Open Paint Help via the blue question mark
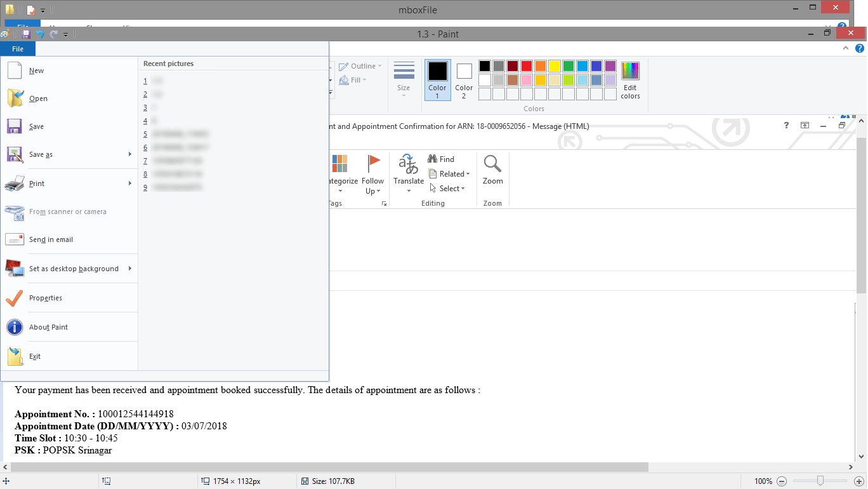This screenshot has width=868, height=489. 860,48
